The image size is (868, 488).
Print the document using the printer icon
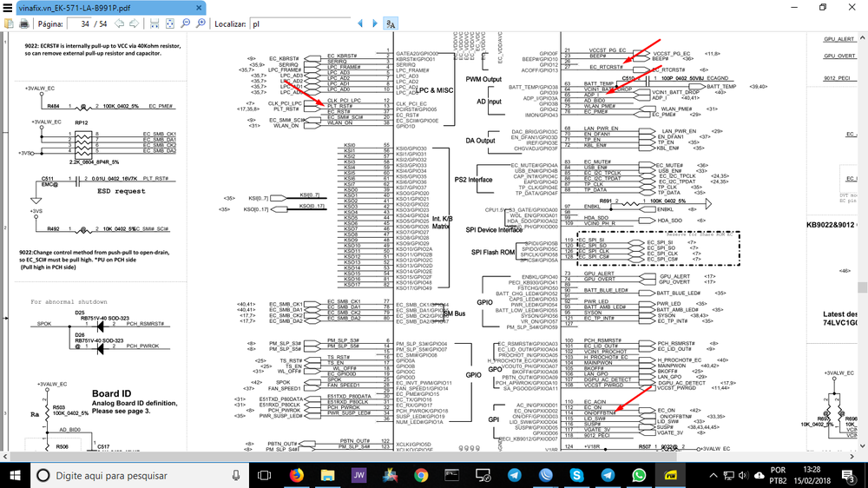[x=23, y=24]
